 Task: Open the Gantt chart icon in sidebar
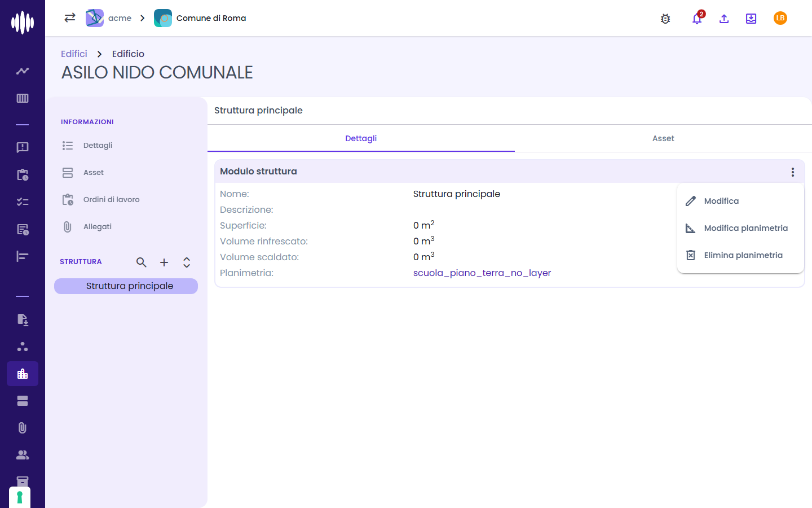tap(23, 256)
